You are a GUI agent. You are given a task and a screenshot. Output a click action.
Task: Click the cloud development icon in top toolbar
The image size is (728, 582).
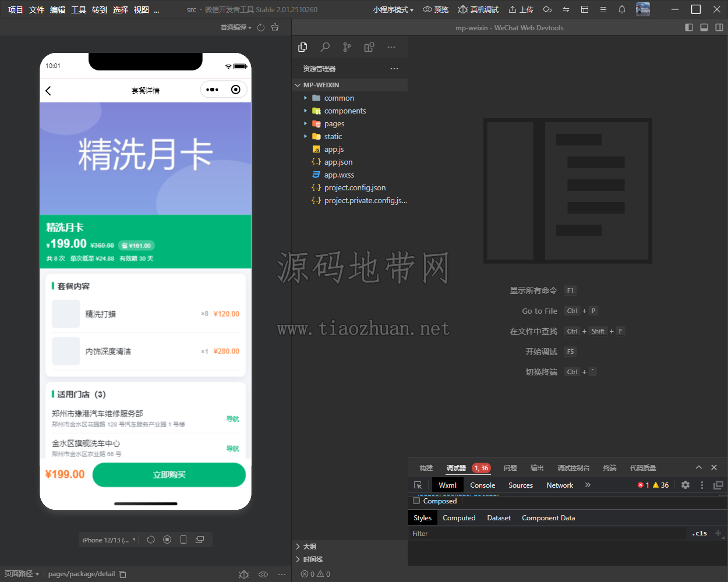547,9
